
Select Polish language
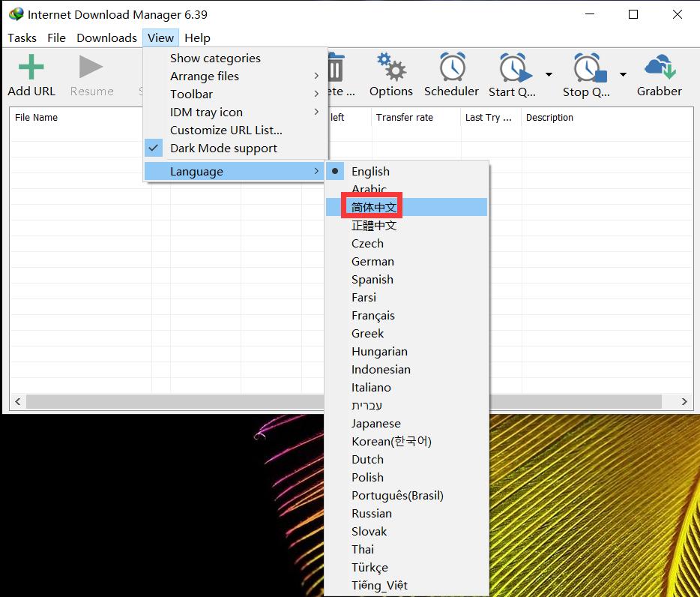[x=406, y=477]
